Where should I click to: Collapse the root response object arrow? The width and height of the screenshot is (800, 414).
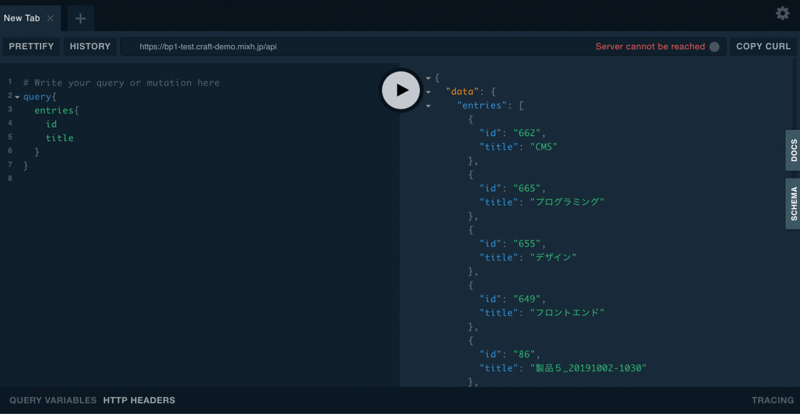click(x=428, y=78)
